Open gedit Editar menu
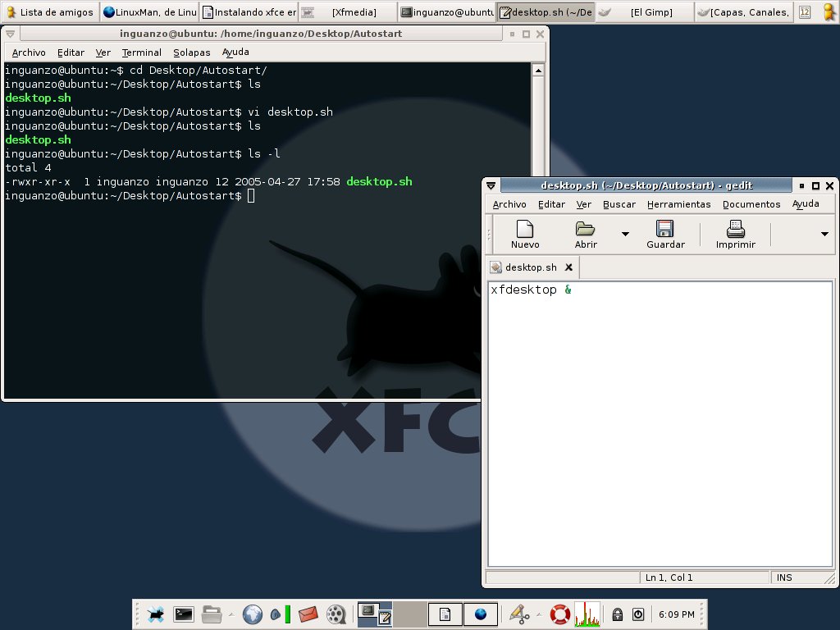The image size is (840, 630). coord(551,204)
